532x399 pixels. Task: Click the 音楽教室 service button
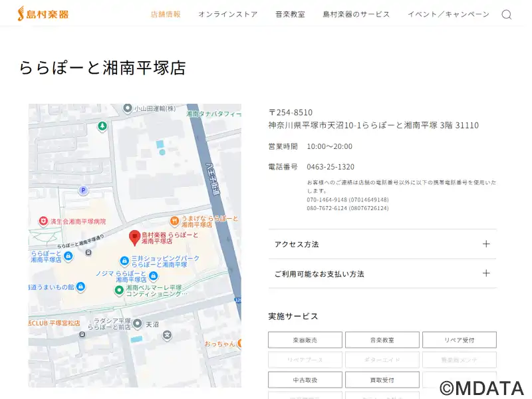382,340
